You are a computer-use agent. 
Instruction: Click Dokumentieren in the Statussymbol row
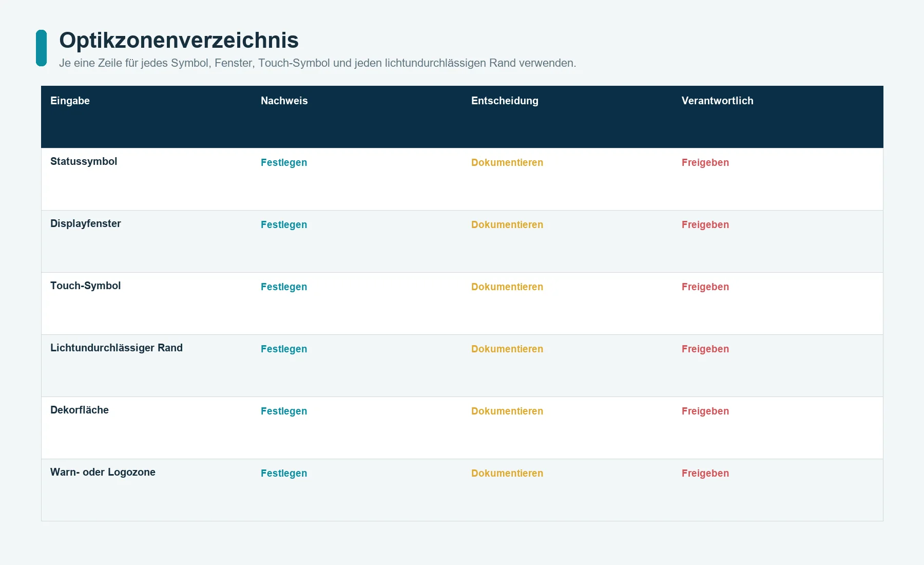(507, 162)
